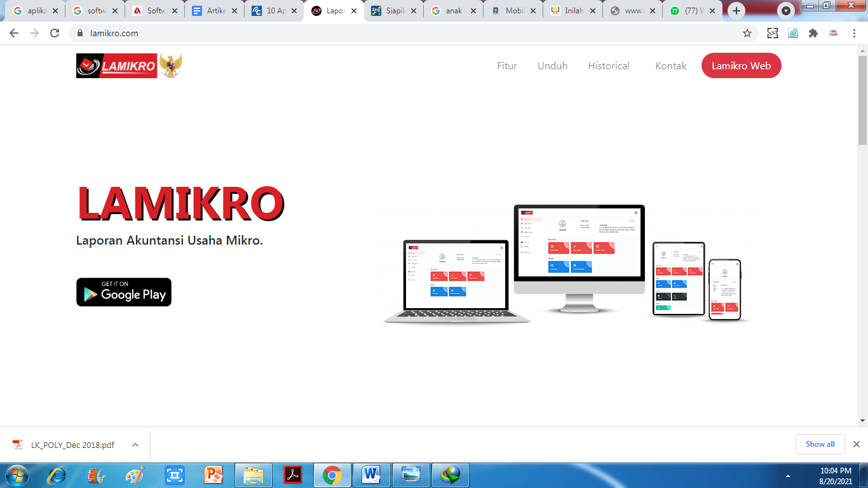Click the desktop monitor mockup image
The width and height of the screenshot is (868, 488).
click(x=579, y=259)
